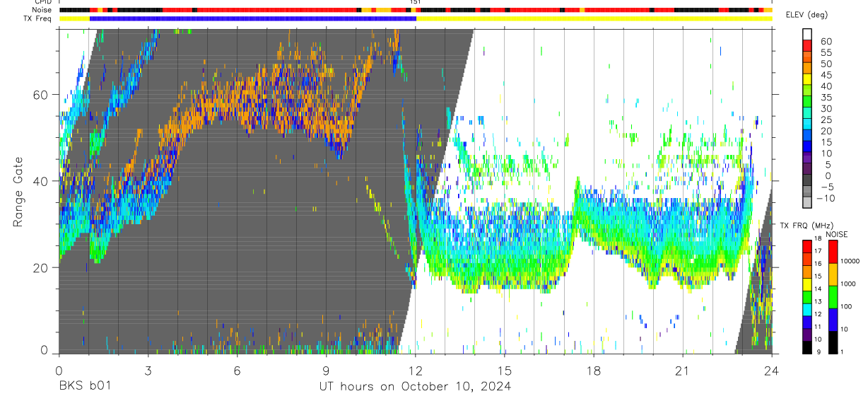
Task: Click the 3 tick label on the UT hours axis
Action: 148,370
